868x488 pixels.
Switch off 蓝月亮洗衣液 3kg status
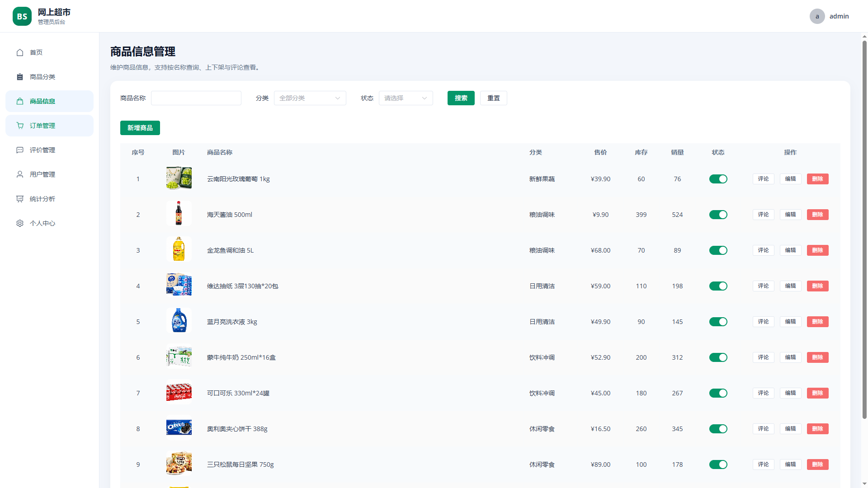[x=718, y=322]
